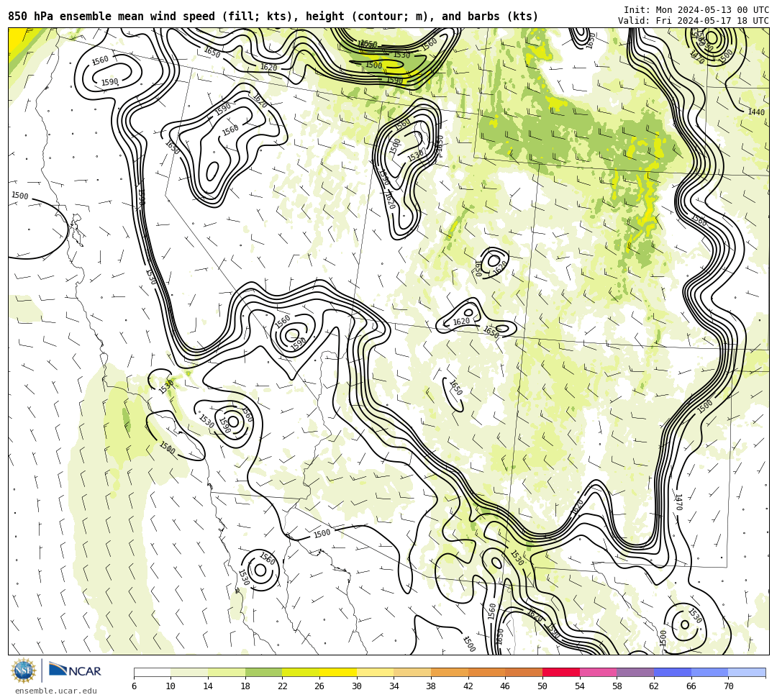The width and height of the screenshot is (777, 700).
Task: Click the orange 42-46 kts colorbar segment
Action: point(486,672)
